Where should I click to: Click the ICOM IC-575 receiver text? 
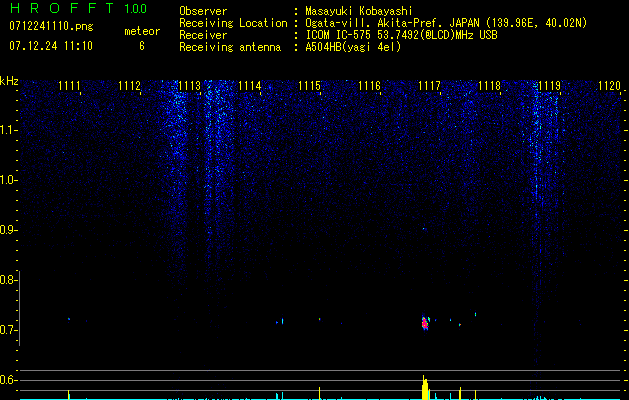click(401, 35)
